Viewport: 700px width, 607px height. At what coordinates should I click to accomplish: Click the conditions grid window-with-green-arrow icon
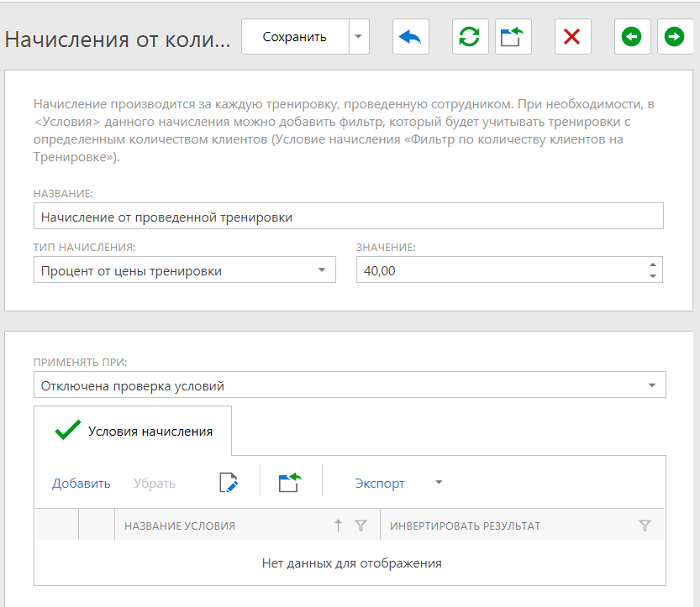(290, 482)
